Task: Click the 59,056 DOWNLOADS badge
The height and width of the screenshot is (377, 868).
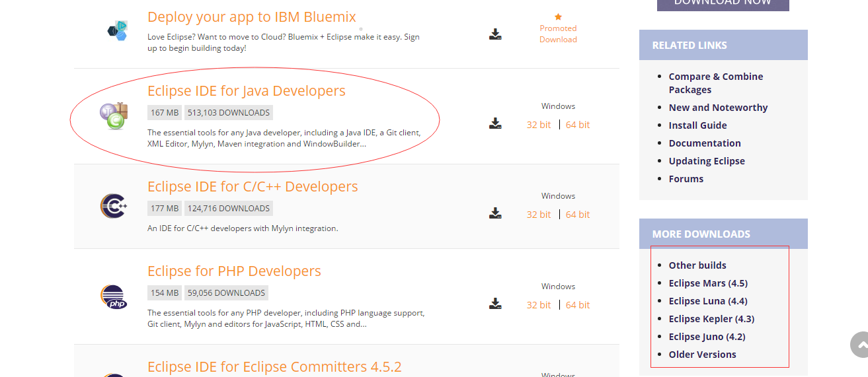Action: 226,292
